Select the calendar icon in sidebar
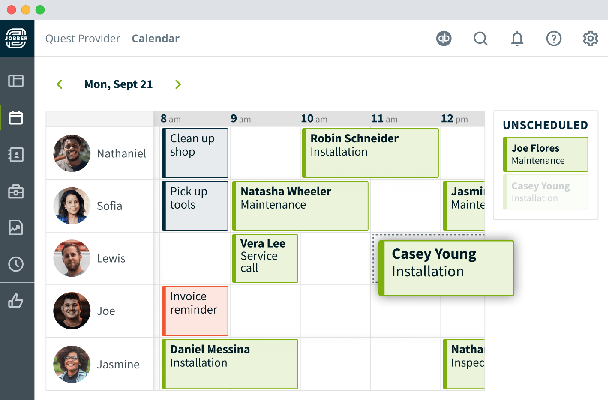 click(x=16, y=118)
